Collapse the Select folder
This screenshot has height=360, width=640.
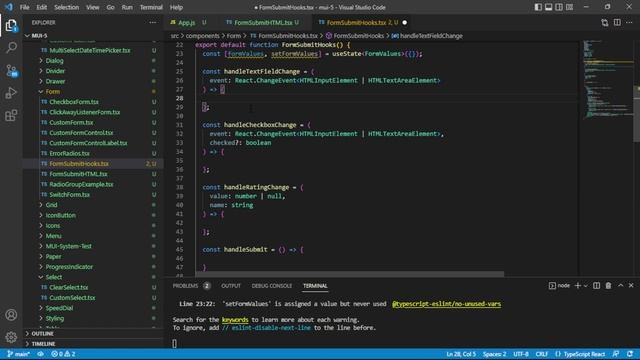point(53,277)
